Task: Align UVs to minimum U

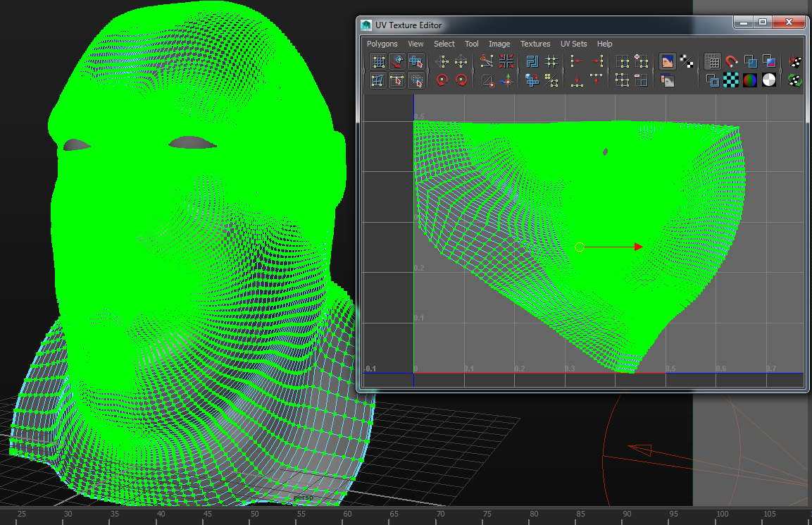Action: click(577, 61)
